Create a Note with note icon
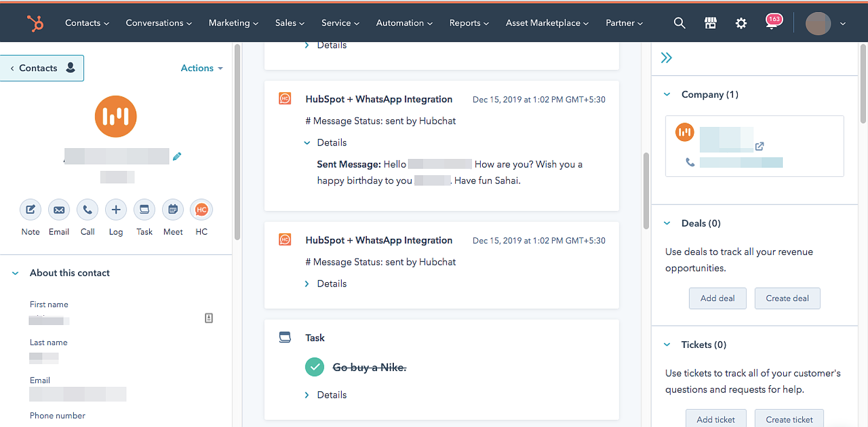 point(30,209)
